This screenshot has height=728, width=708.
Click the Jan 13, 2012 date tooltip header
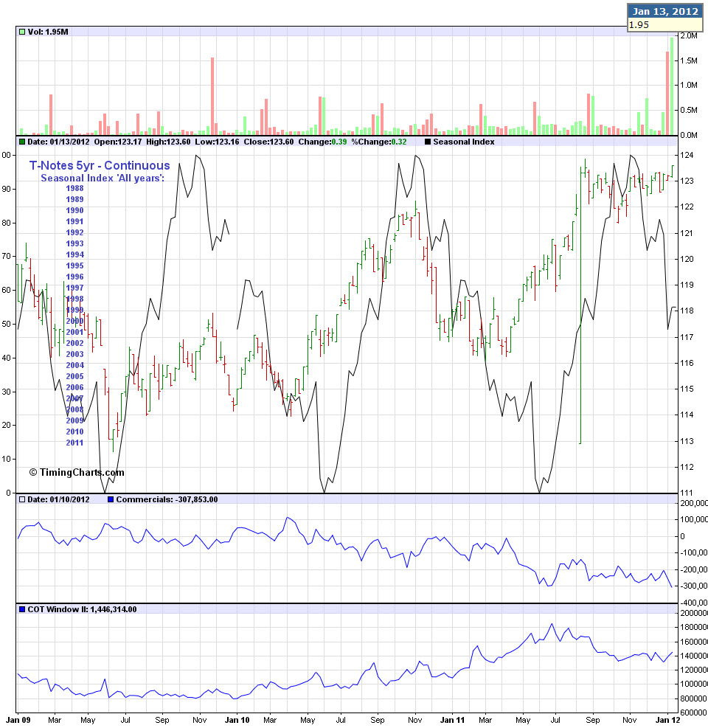(x=665, y=11)
